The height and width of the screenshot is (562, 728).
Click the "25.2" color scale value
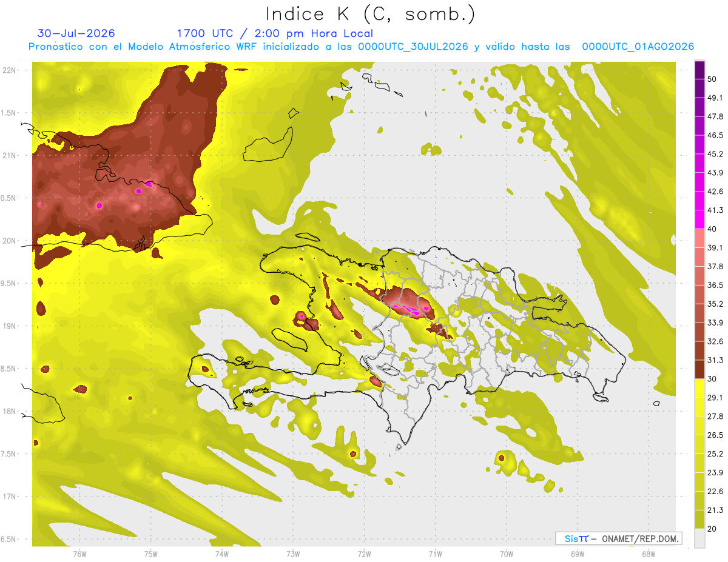pyautogui.click(x=715, y=454)
